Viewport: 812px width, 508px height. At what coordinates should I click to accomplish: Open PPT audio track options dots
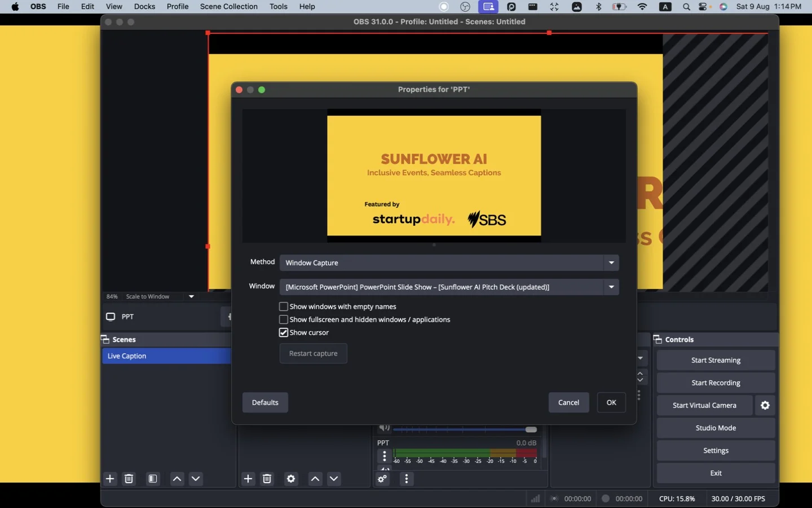[x=385, y=456]
